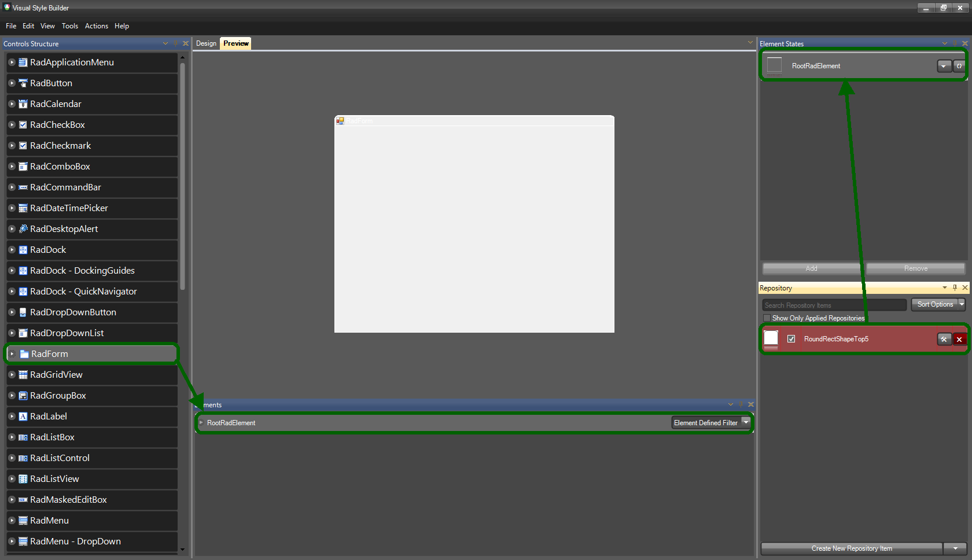This screenshot has height=560, width=972.
Task: Click the RadListView control icon
Action: [23, 479]
